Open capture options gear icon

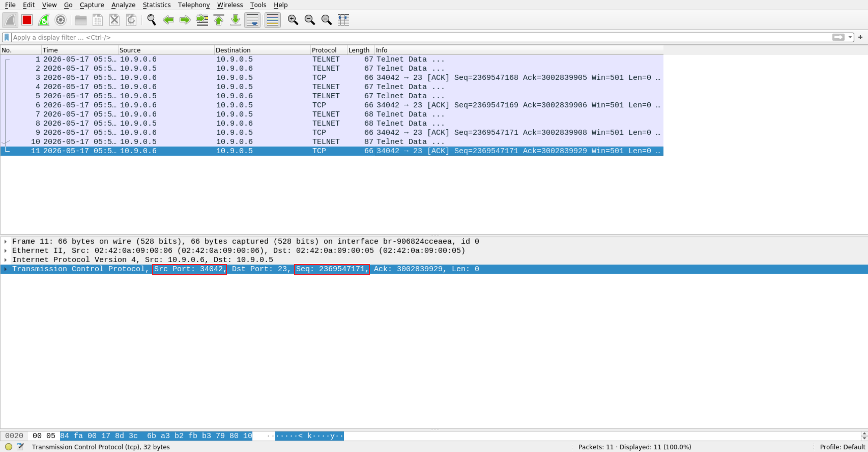[60, 20]
